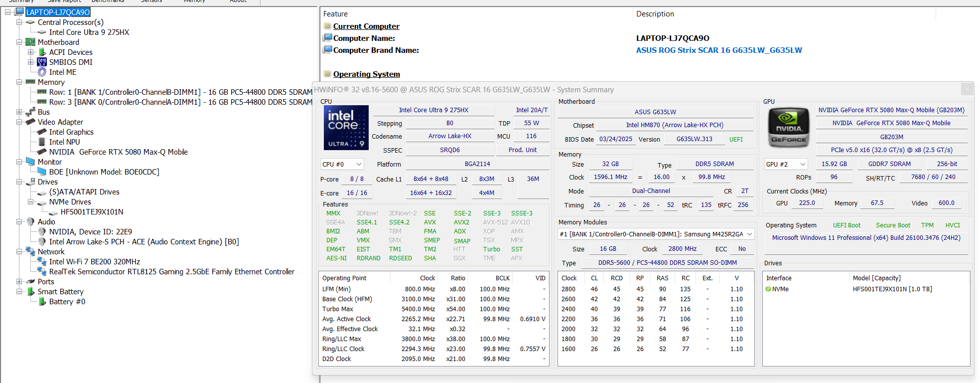
Task: Click the Intel ME icon
Action: click(42, 72)
